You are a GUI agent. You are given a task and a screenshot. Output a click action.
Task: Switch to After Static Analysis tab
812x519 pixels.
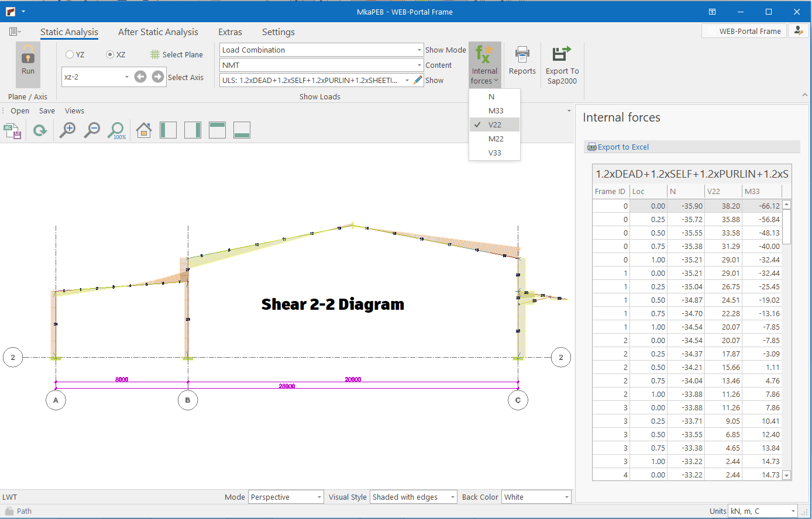pos(158,32)
